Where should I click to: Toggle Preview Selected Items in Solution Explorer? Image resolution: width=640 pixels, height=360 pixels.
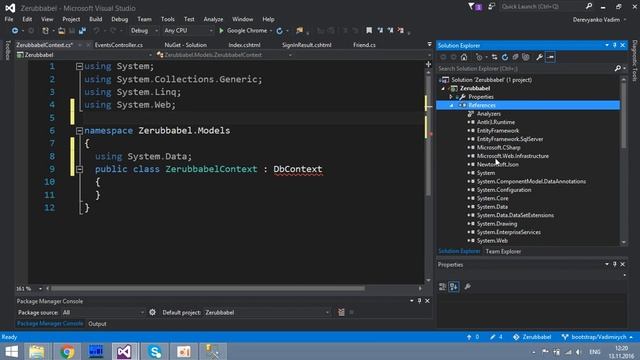click(550, 57)
